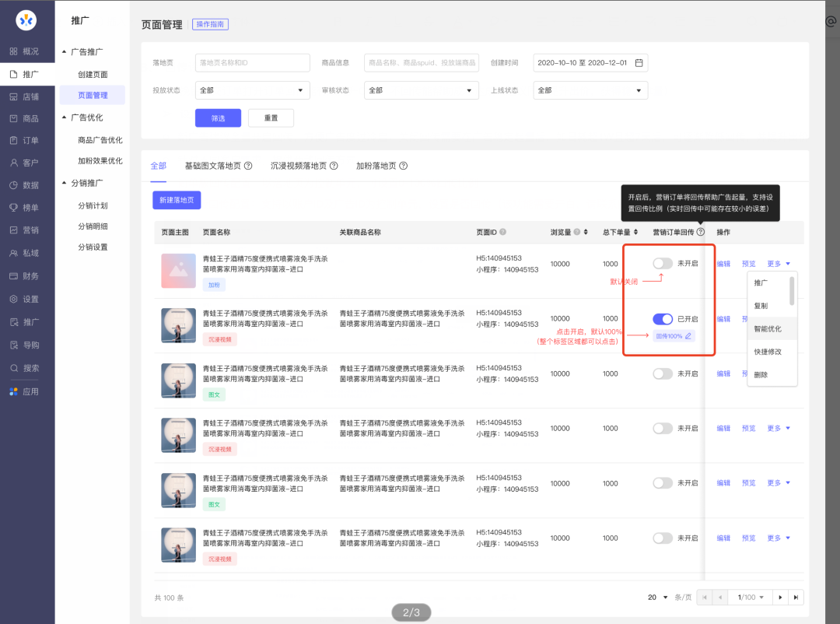Screen dimensions: 840x624
Task: Click the calendar icon in date range field
Action: click(x=639, y=63)
